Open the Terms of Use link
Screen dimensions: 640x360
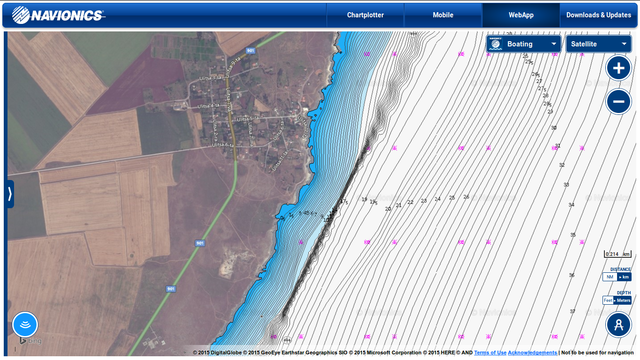coord(490,353)
